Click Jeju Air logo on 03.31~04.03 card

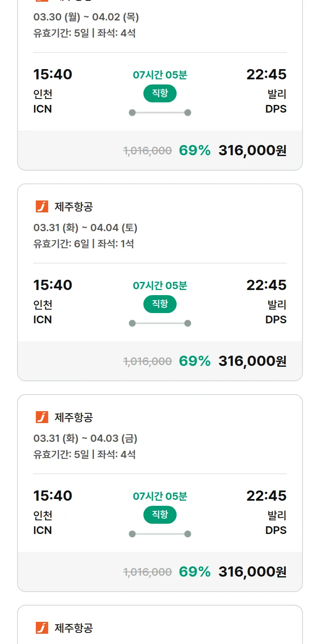pos(42,418)
